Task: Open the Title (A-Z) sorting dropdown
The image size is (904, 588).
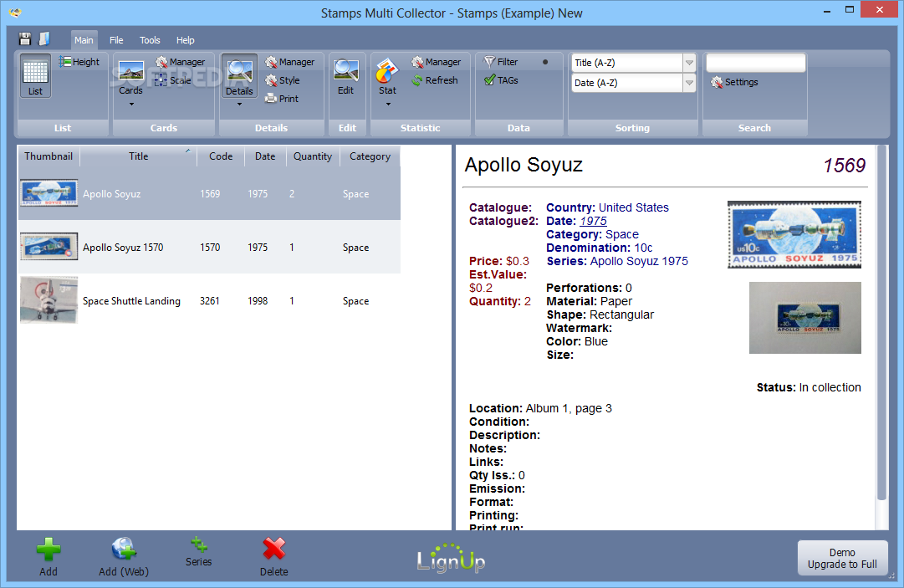Action: tap(689, 63)
